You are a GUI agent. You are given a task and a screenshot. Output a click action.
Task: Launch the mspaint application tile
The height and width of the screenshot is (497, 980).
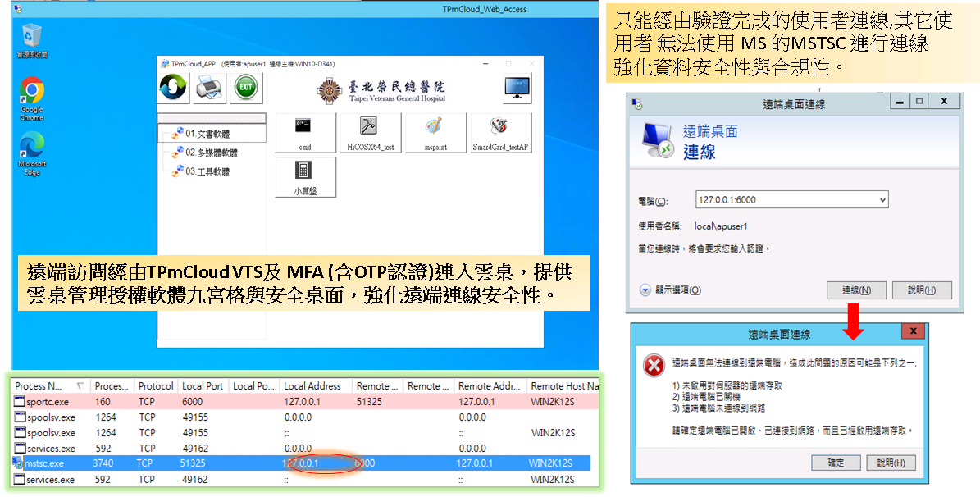[x=435, y=133]
